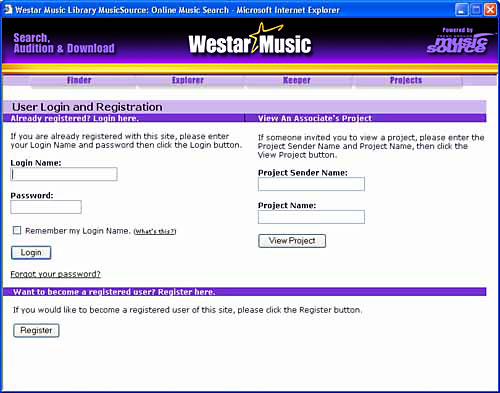Viewport: 500px width, 393px height.
Task: Click the "Already registered? Login here." header
Action: (x=75, y=118)
